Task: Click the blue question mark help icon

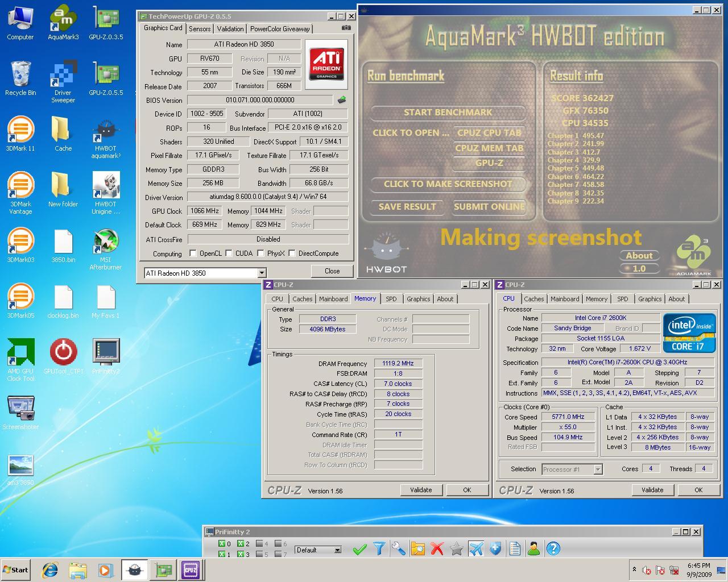Action: tap(553, 548)
